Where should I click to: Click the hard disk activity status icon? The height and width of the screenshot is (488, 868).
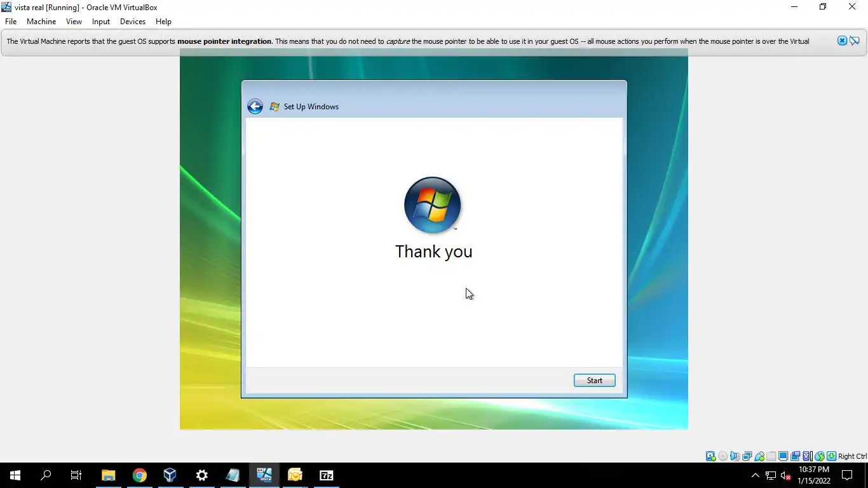710,456
